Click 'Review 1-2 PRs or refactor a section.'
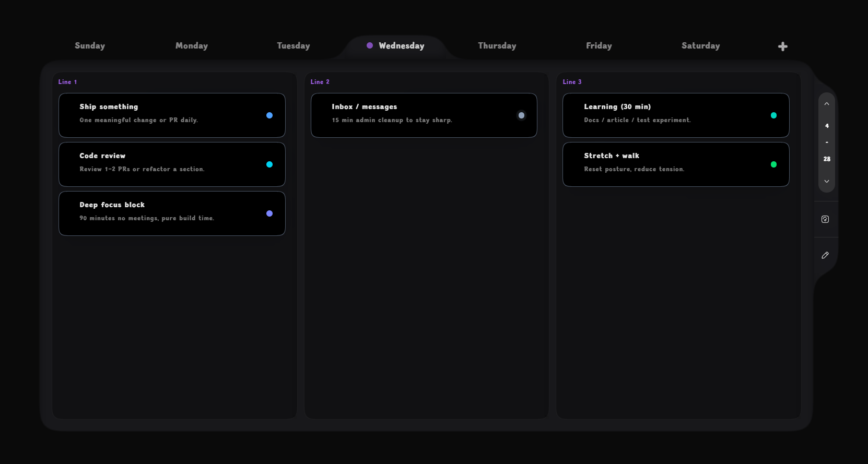 point(142,169)
